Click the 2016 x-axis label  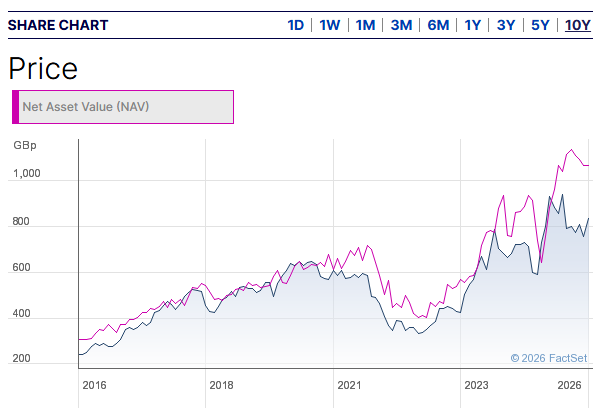94,385
